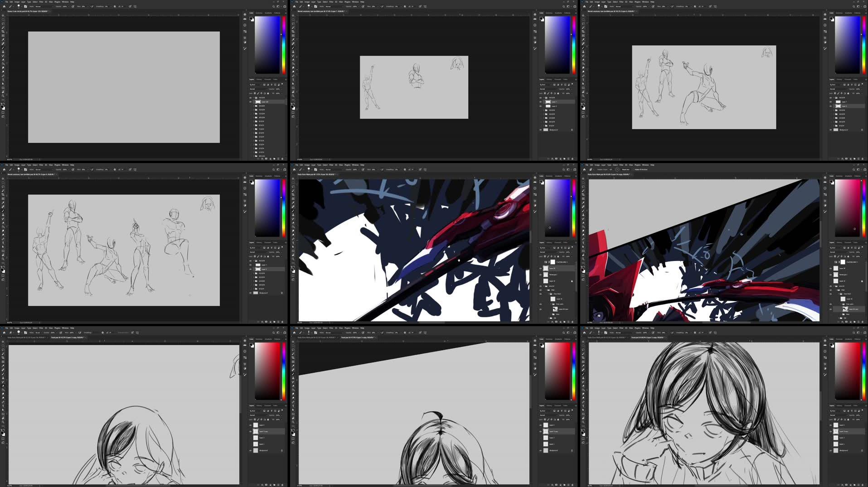This screenshot has height=487, width=868.
Task: Select the Pen tool in center window
Action: coord(293,239)
